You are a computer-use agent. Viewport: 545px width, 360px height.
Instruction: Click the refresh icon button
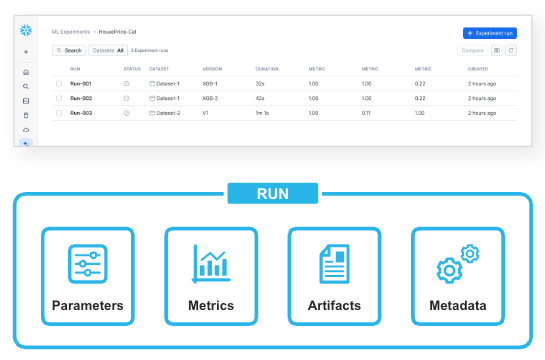coord(511,50)
